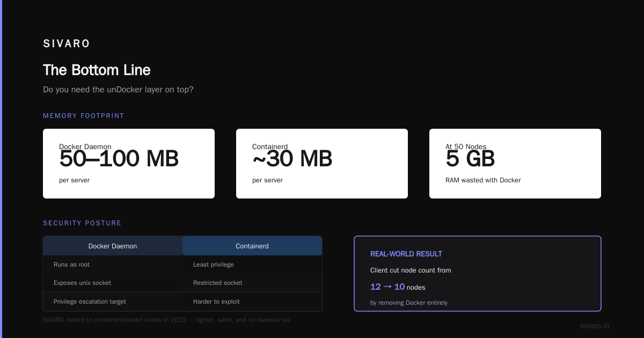This screenshot has width=644, height=338.
Task: Select the SECURITY POSTURE section label
Action: click(x=82, y=223)
